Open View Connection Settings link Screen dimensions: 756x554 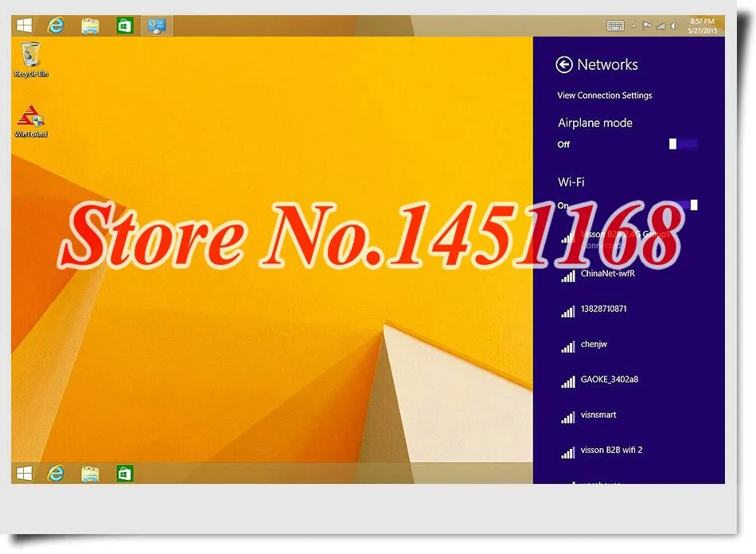(x=605, y=96)
